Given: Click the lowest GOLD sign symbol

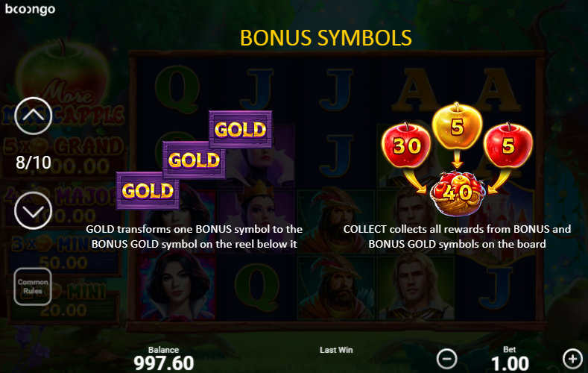Looking at the screenshot, I should [x=148, y=191].
